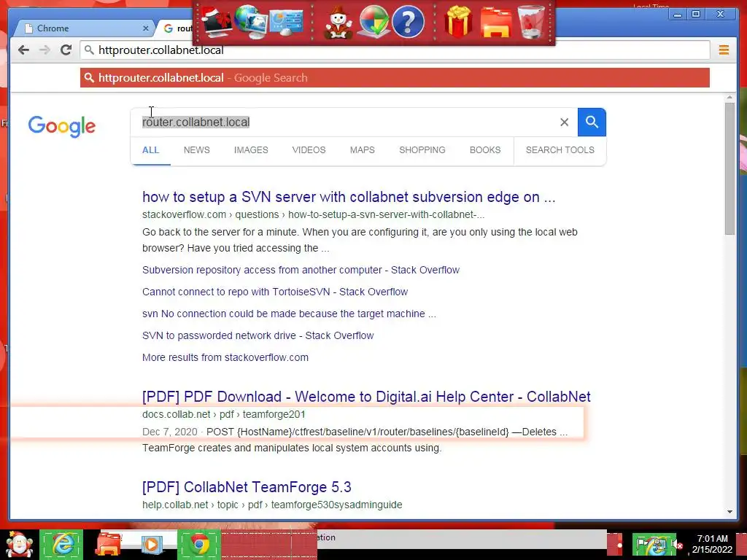Switch to the VIDEOS search tab
This screenshot has height=560, width=747.
click(309, 150)
